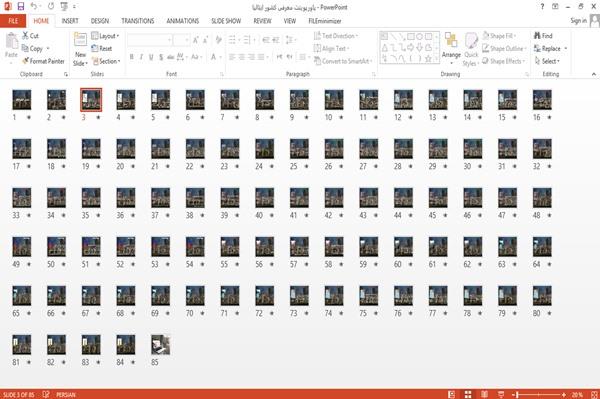600x399 pixels.
Task: Open Quick Styles gallery
Action: [x=471, y=50]
